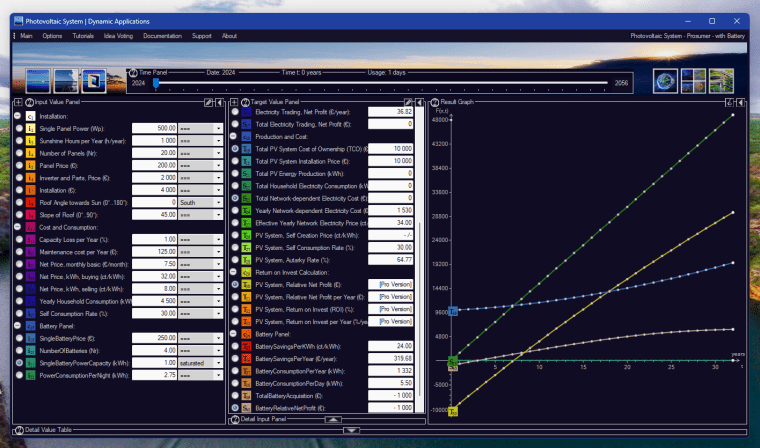The height and width of the screenshot is (448, 760).
Task: Select the third door scenario thumbnail
Action: (x=94, y=81)
